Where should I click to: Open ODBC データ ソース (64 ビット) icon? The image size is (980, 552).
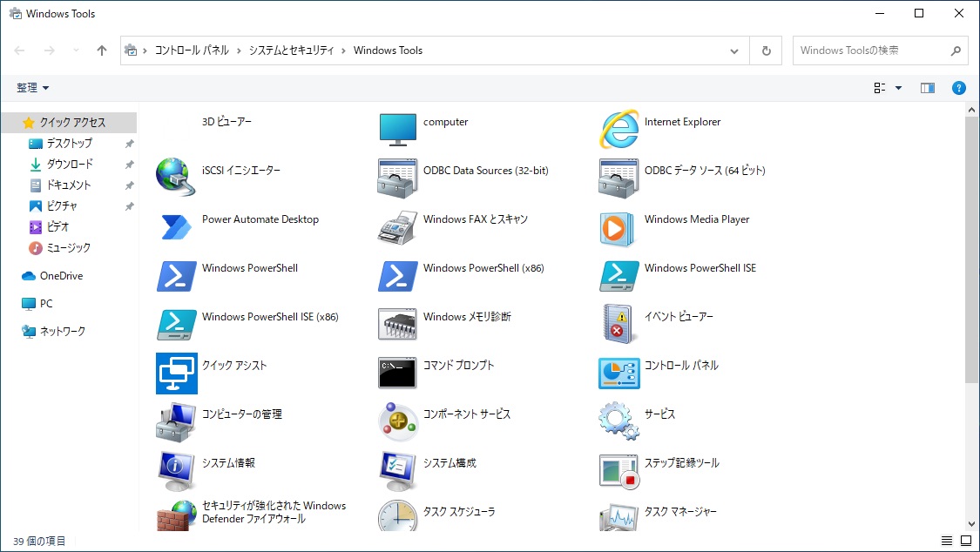[x=618, y=178]
